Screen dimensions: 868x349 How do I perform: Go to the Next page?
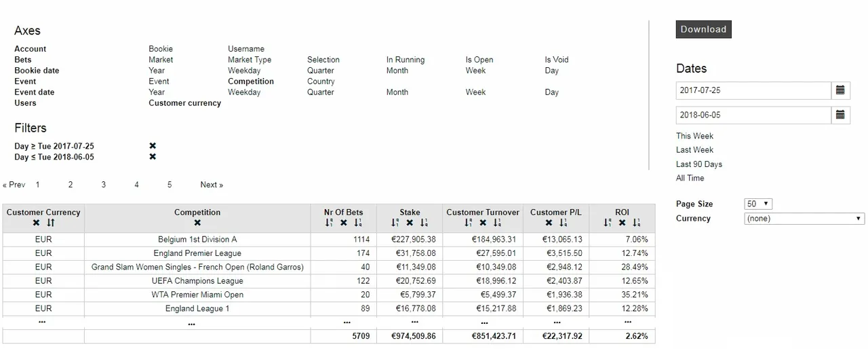pos(212,185)
